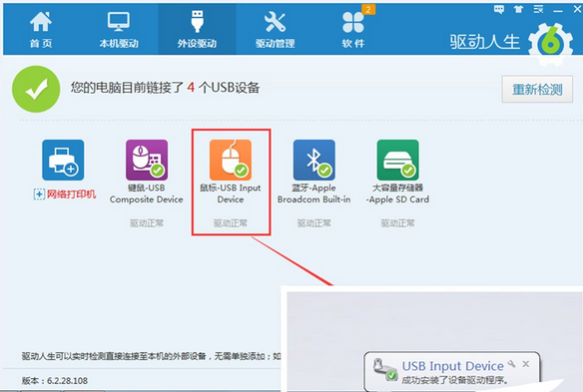Open the 本机驱动 tab

(x=119, y=29)
